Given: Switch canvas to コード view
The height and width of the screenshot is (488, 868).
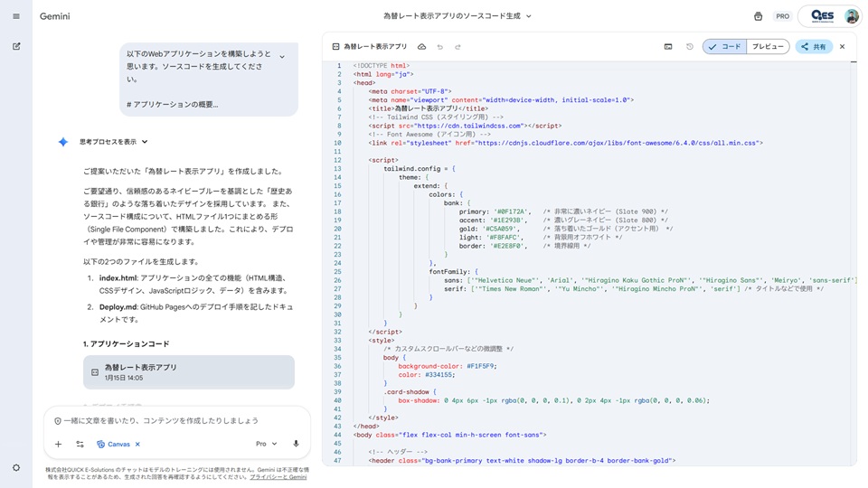Looking at the screenshot, I should 724,47.
